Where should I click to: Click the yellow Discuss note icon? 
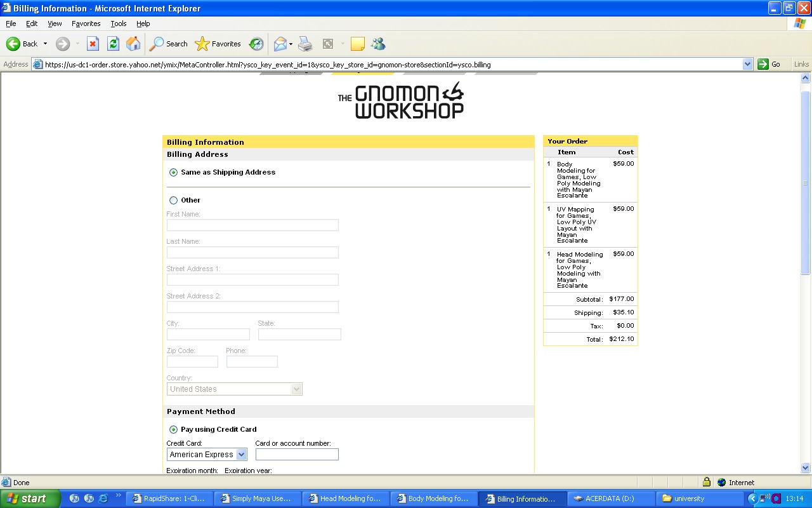(x=358, y=44)
